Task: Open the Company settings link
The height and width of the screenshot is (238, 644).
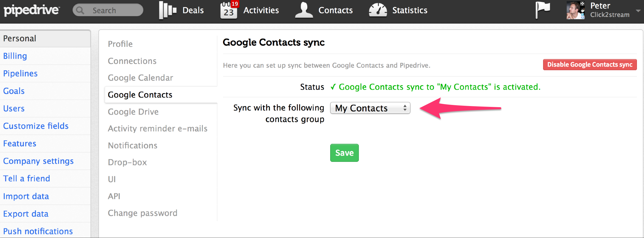Action: [38, 161]
